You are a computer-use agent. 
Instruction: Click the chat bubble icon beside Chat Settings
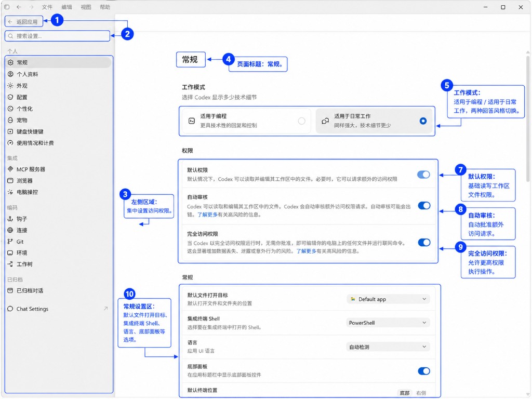tap(10, 309)
